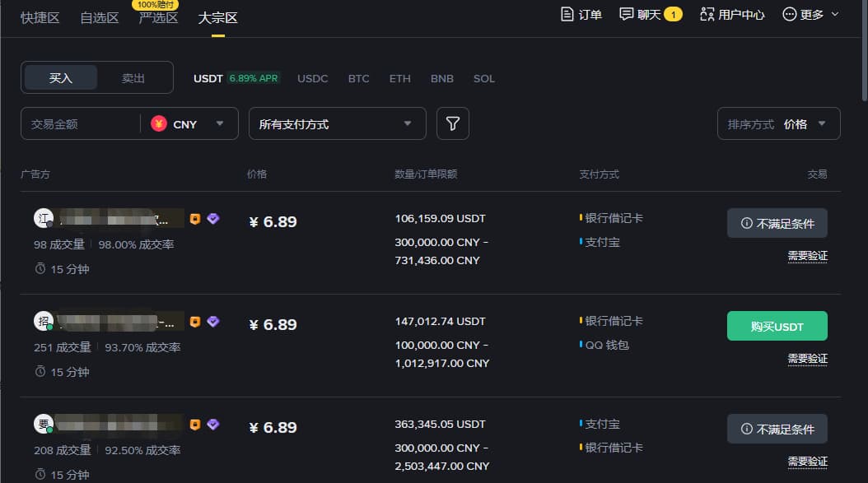Switch to the 快捷区 tab
The width and height of the screenshot is (868, 483).
40,17
